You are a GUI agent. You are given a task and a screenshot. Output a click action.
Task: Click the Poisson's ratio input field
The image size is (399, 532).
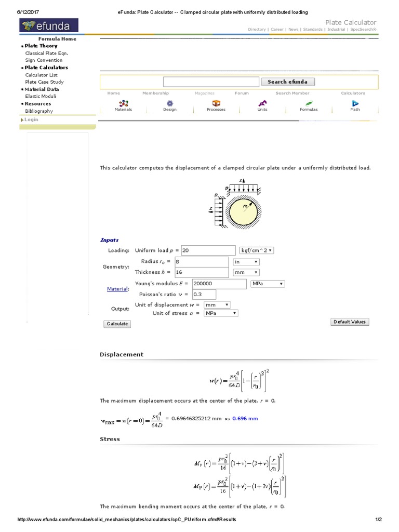[204, 295]
